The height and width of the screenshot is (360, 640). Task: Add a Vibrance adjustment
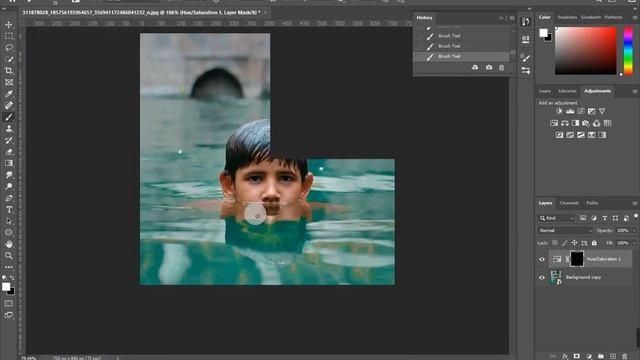pos(602,111)
